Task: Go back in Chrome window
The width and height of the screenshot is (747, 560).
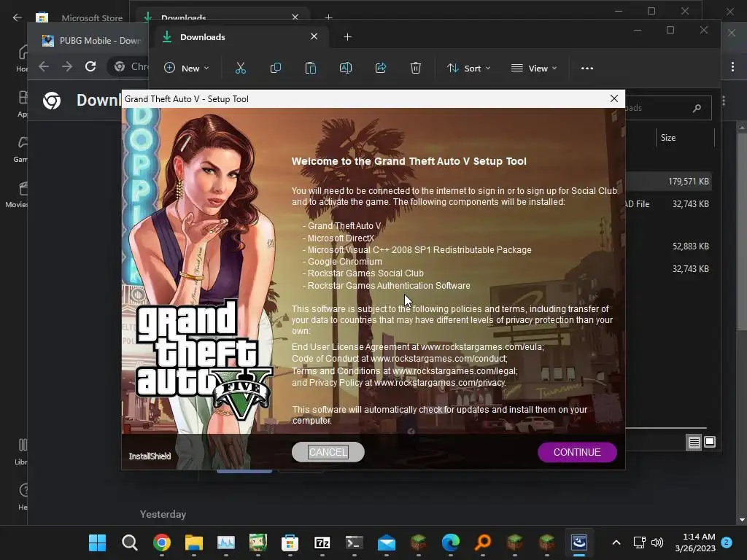Action: tap(44, 66)
